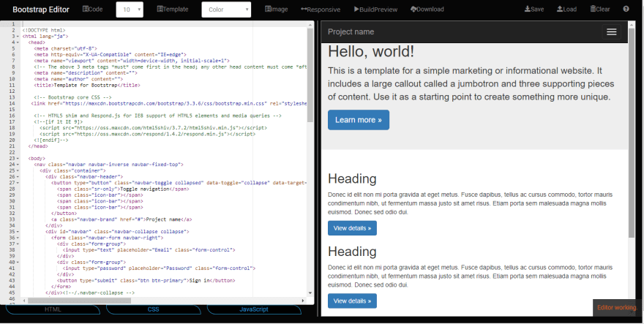Click the Hello, world! heading
The width and height of the screenshot is (644, 324).
click(x=371, y=52)
